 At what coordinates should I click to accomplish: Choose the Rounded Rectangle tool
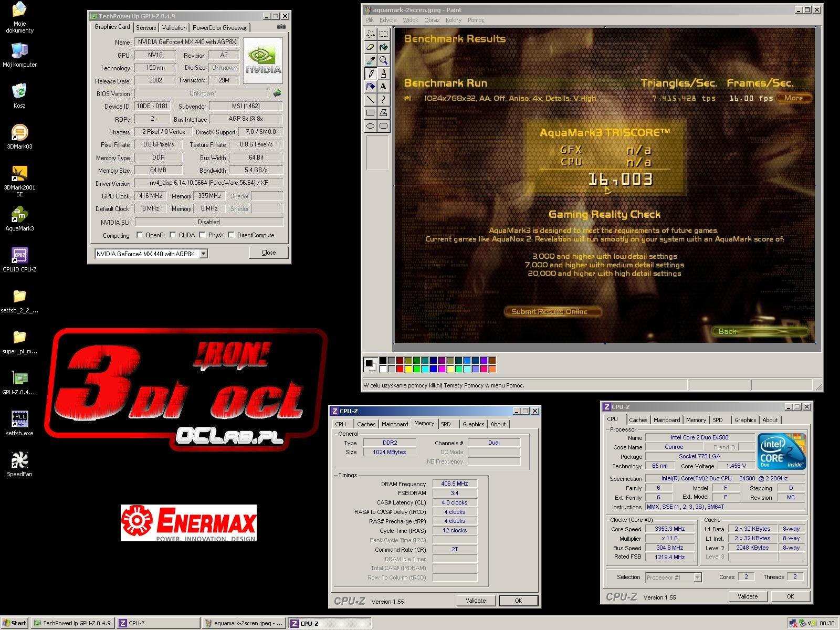click(x=384, y=126)
